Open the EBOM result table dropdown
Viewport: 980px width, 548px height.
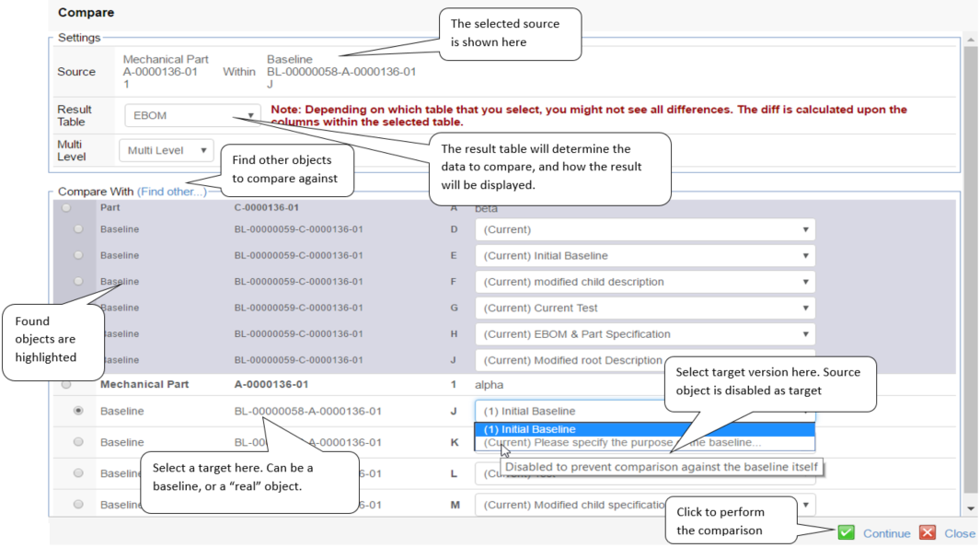click(192, 116)
